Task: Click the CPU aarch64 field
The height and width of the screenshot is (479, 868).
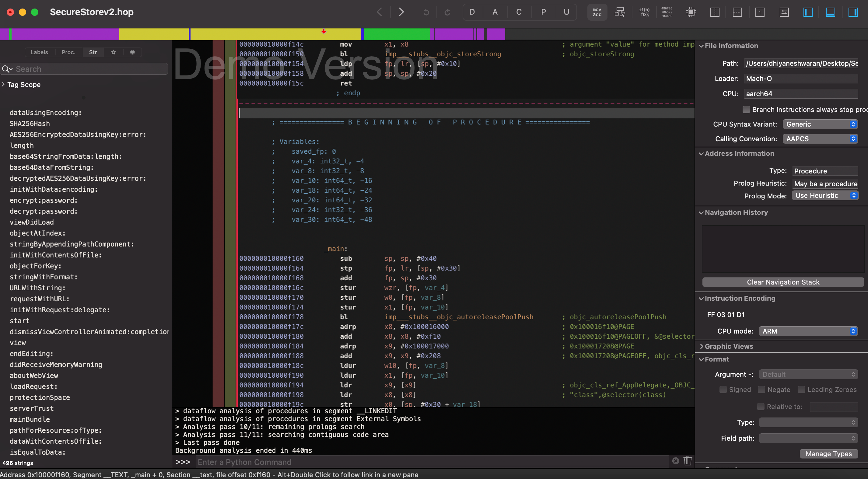Action: point(801,94)
